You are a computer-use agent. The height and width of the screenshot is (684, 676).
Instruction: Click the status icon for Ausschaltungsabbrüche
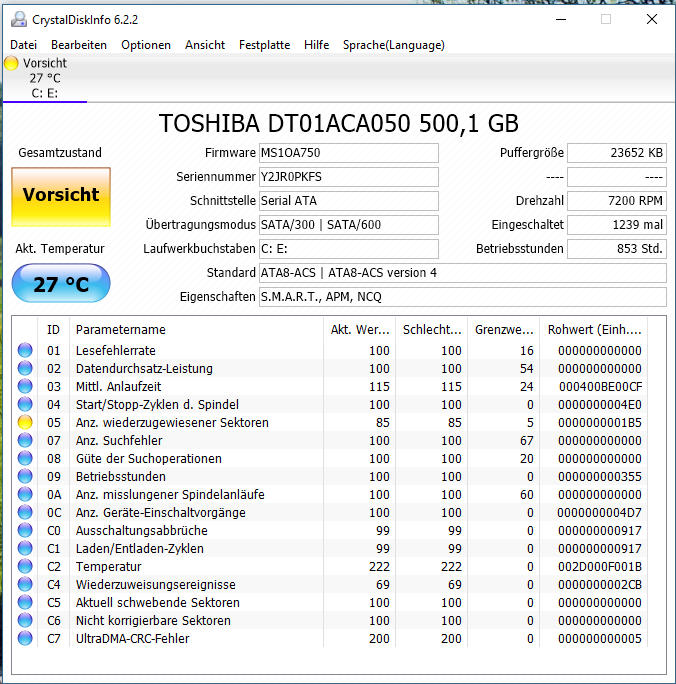point(25,530)
